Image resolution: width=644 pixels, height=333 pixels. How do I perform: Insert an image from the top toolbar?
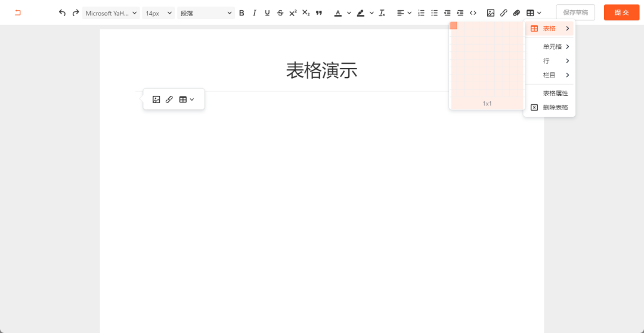[490, 13]
